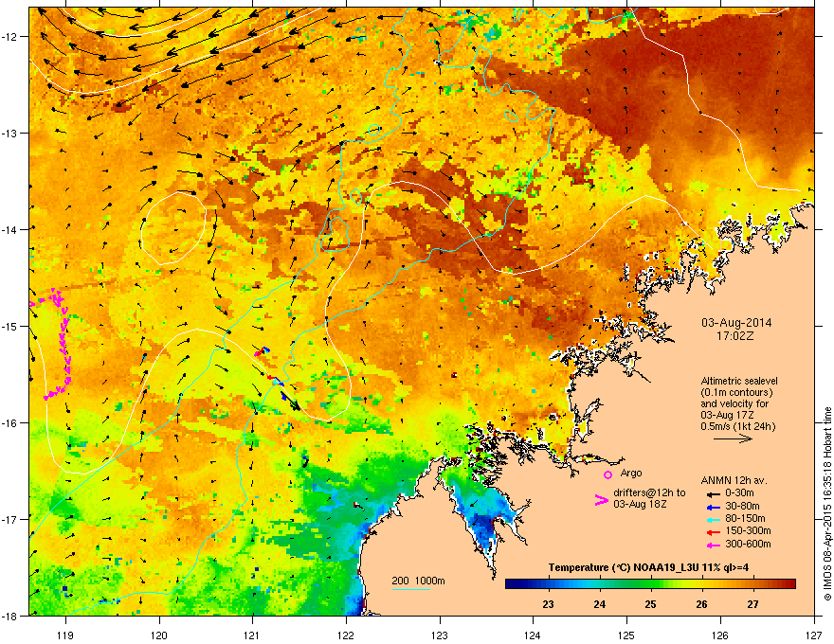Click the -18 latitude axis label
This screenshot has width=834, height=644.
(x=10, y=616)
